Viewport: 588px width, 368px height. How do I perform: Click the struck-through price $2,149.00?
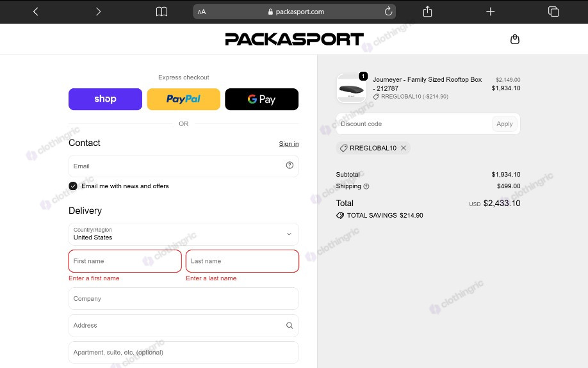coord(508,80)
